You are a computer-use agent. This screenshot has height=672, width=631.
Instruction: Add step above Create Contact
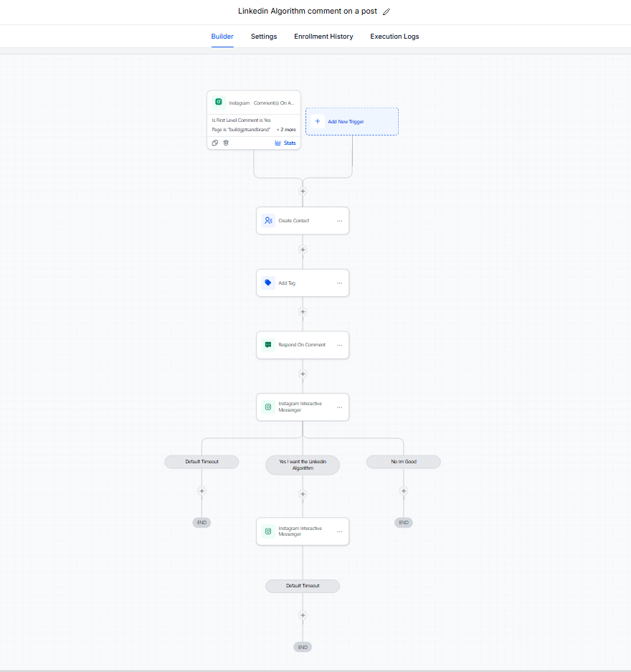[x=303, y=191]
